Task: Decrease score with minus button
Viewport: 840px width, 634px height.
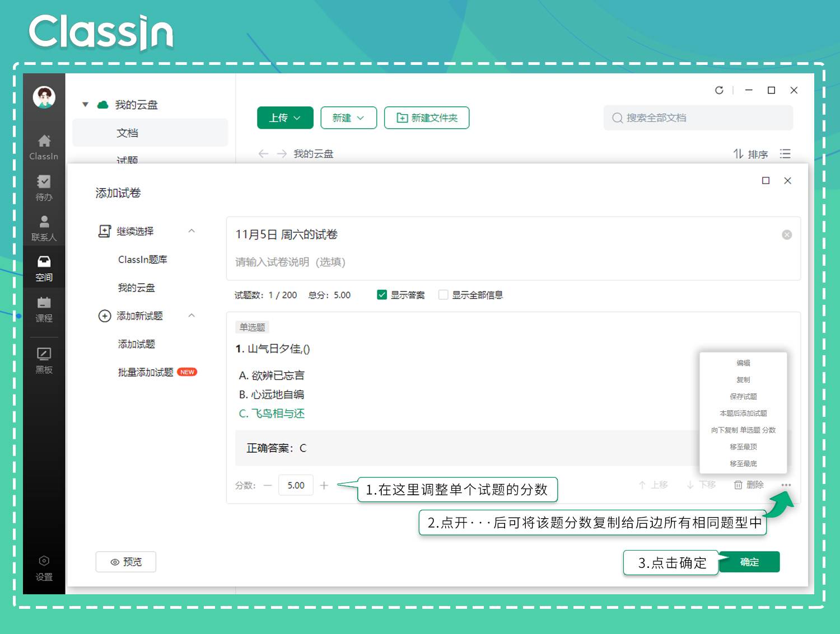Action: coord(268,486)
